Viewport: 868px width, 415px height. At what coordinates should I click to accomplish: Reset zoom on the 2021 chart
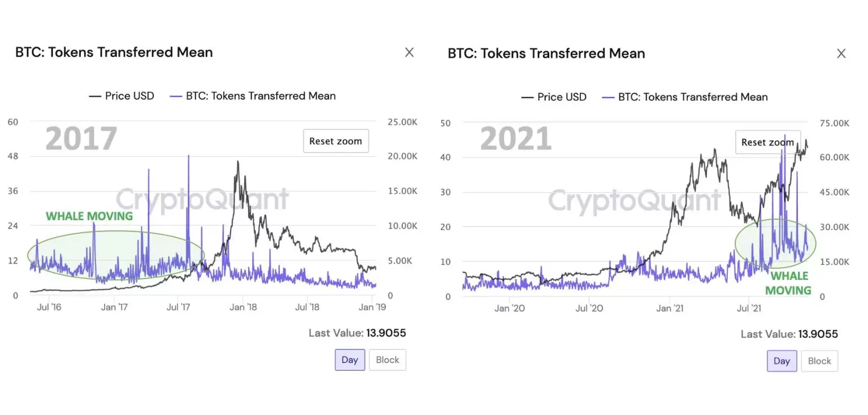pos(767,142)
